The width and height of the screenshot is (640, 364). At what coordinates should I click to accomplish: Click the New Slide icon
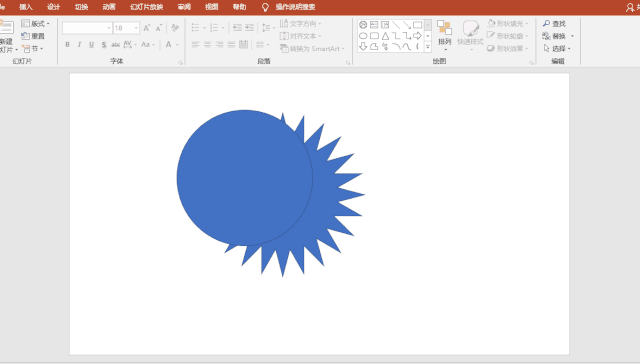tap(6, 28)
